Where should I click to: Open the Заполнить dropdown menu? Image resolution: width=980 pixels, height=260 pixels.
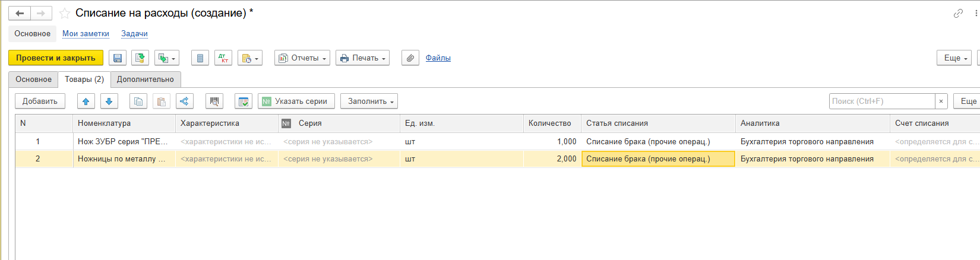(369, 102)
